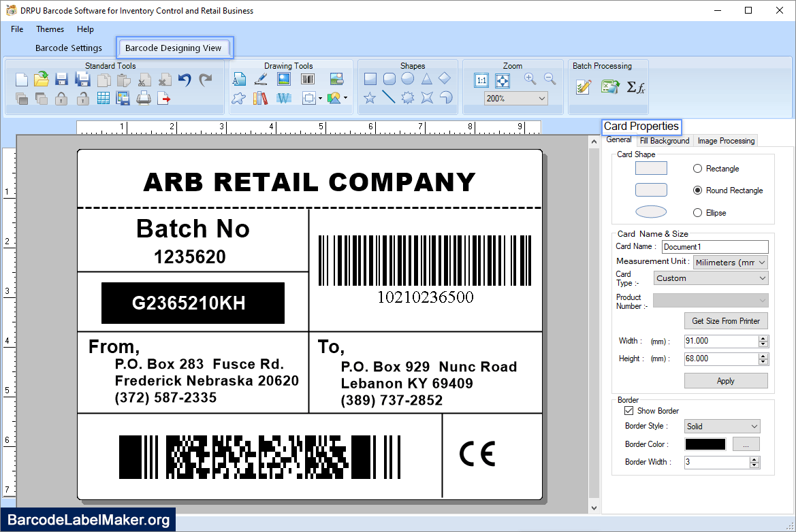Click inside the Card Name field
The width and height of the screenshot is (796, 532).
point(714,246)
